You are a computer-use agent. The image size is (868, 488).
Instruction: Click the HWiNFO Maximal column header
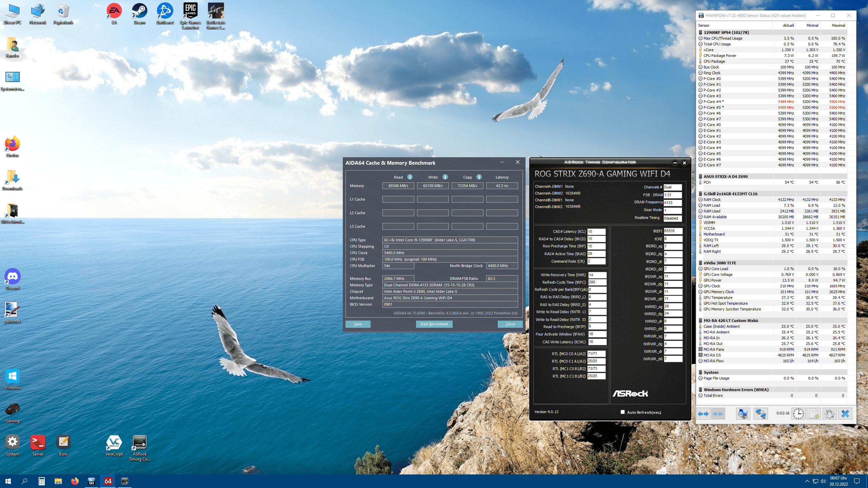834,25
